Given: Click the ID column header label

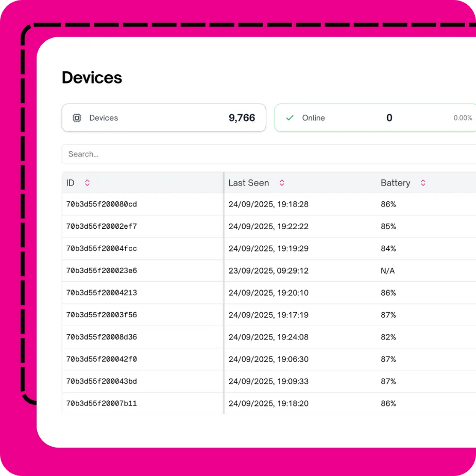Looking at the screenshot, I should (x=70, y=183).
